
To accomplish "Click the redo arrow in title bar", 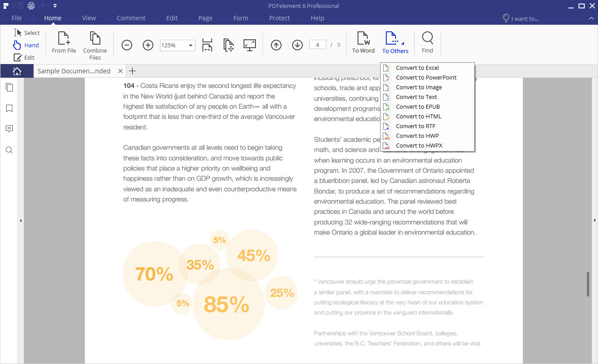I will point(42,6).
